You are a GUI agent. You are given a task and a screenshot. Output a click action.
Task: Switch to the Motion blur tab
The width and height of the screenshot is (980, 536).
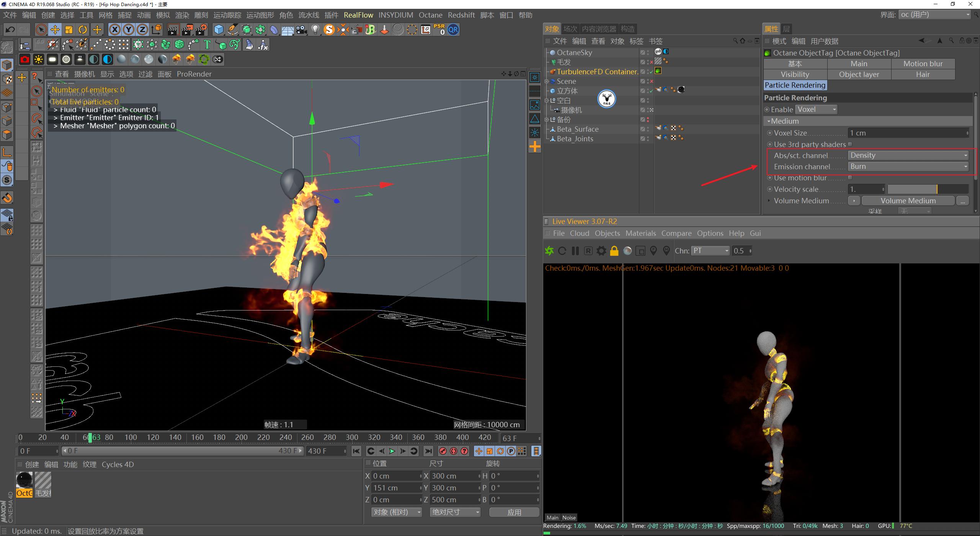point(923,64)
